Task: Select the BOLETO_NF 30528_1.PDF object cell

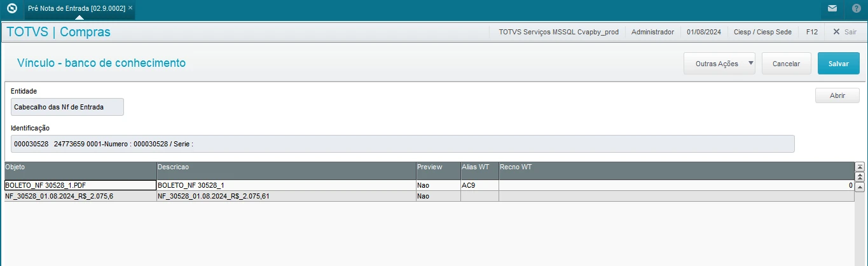Action: click(79, 185)
